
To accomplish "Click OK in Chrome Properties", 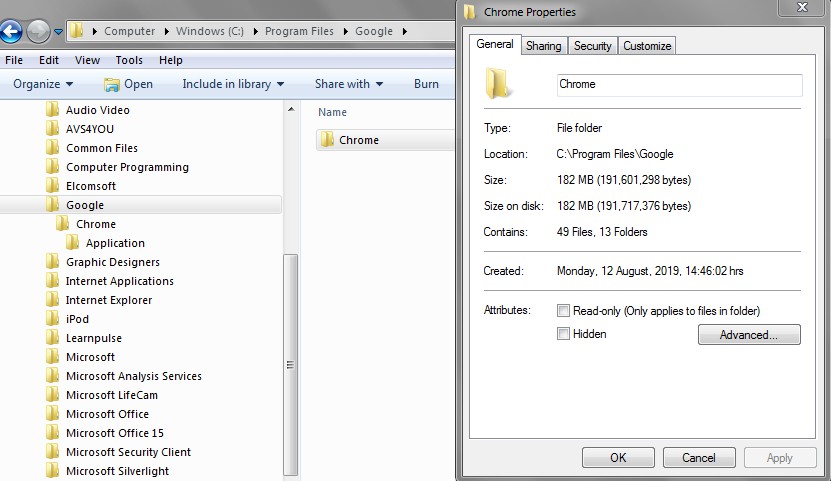I will (x=618, y=458).
